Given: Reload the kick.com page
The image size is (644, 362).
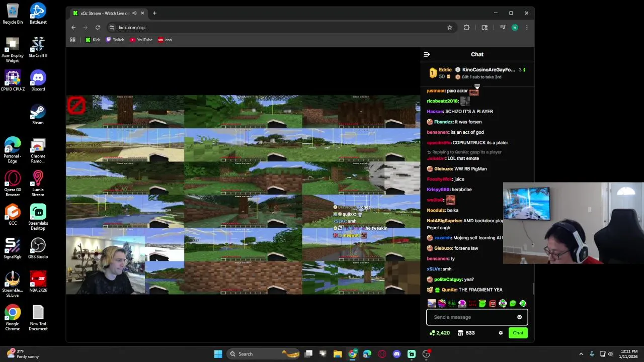Looking at the screenshot, I should pos(98,28).
